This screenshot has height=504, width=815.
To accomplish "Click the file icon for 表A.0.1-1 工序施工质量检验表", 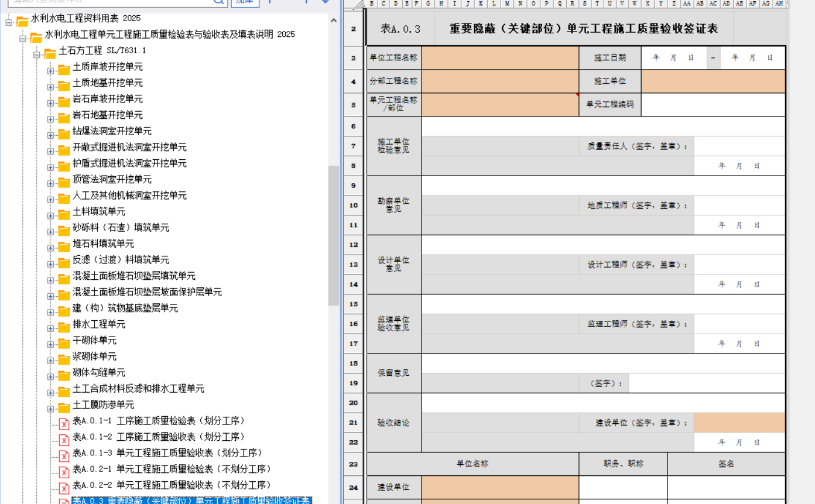I will click(x=64, y=424).
